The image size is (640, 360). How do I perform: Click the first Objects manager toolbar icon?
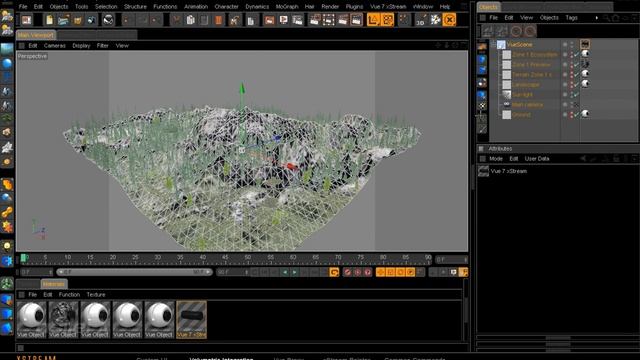point(487,31)
